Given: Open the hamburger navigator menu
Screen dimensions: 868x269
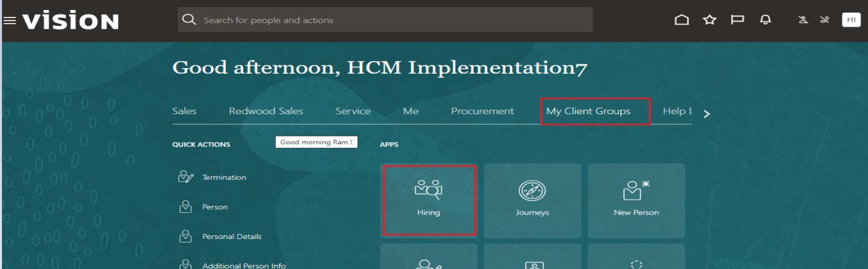Looking at the screenshot, I should click(10, 20).
